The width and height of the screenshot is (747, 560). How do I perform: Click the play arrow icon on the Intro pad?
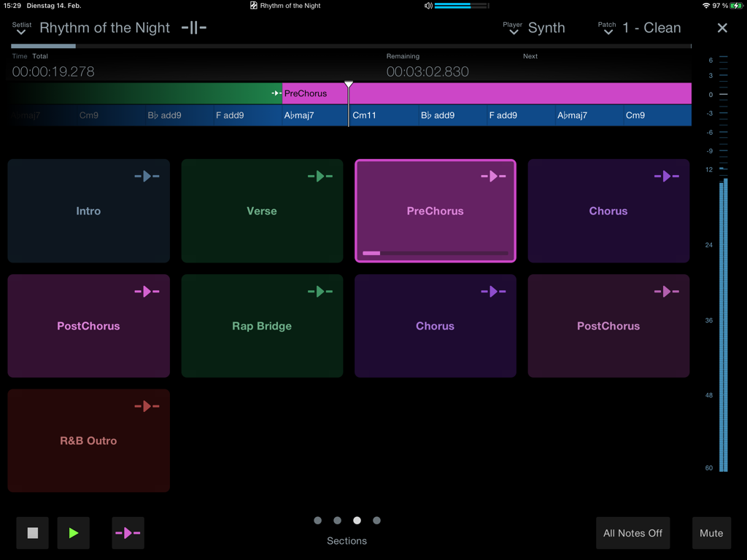148,176
